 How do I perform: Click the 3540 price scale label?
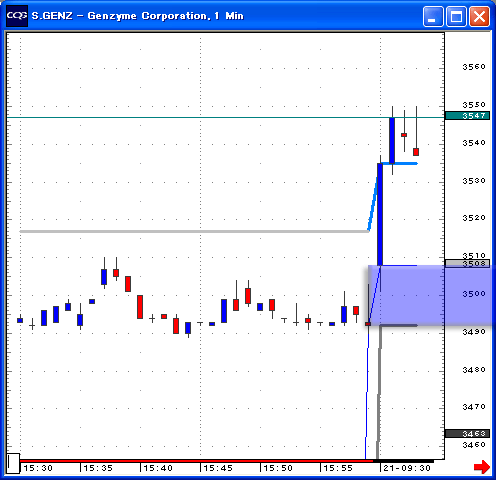[x=474, y=143]
